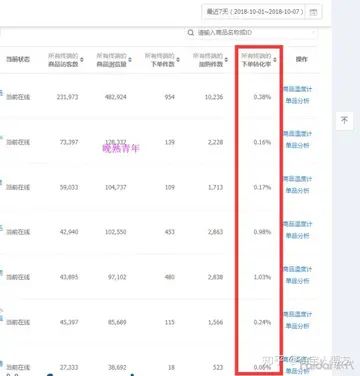Open 单品分析 for the 45,397 visitors row

[297, 326]
